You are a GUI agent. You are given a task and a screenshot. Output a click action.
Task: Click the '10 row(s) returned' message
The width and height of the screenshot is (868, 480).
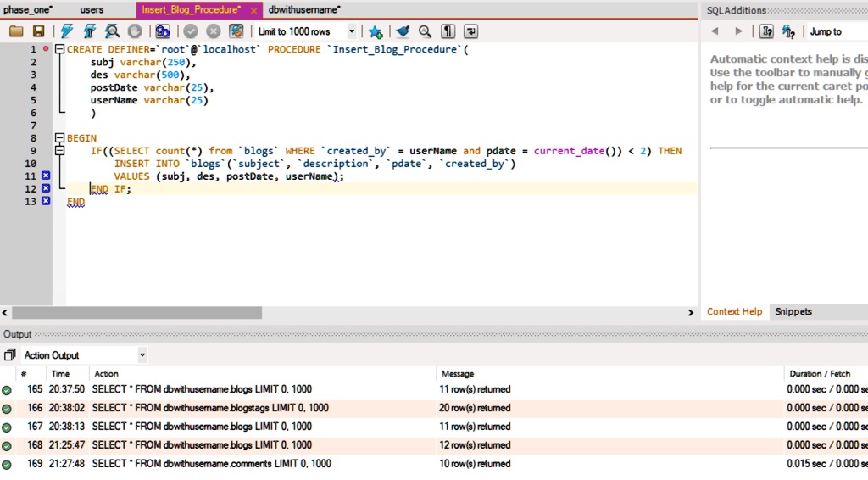[475, 463]
